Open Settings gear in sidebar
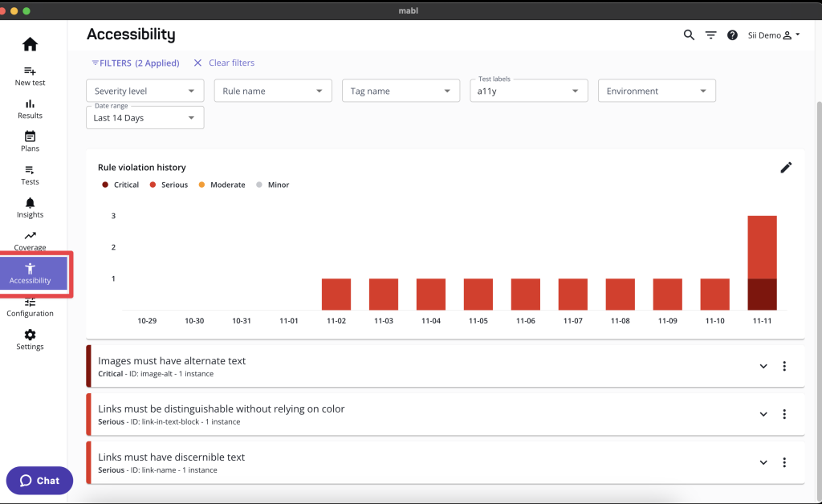This screenshot has height=504, width=822. click(x=30, y=340)
